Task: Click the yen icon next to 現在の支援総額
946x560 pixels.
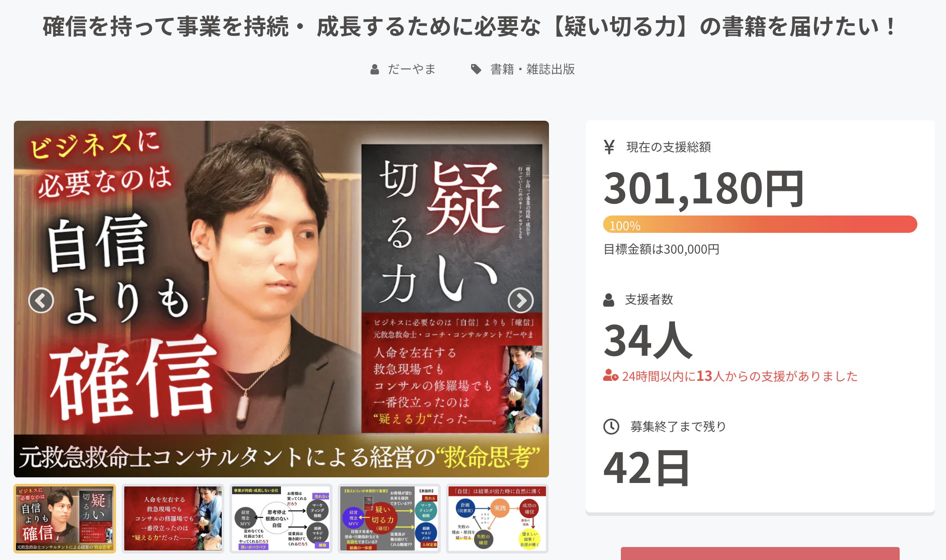Action: 609,147
